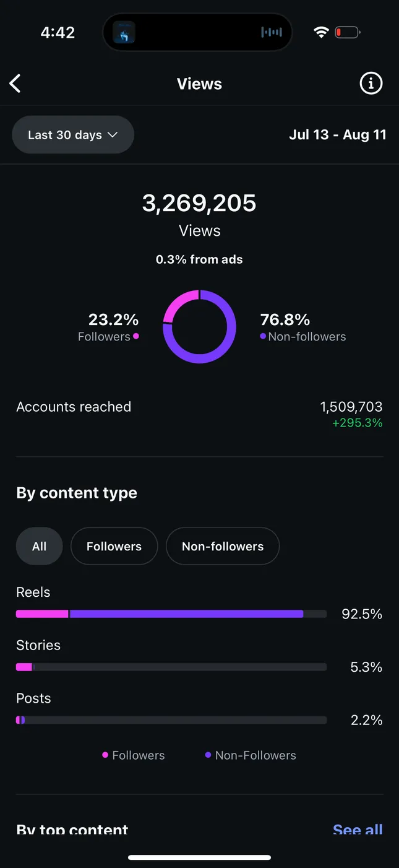Tap the Stories views bar
The image size is (399, 868).
(171, 667)
